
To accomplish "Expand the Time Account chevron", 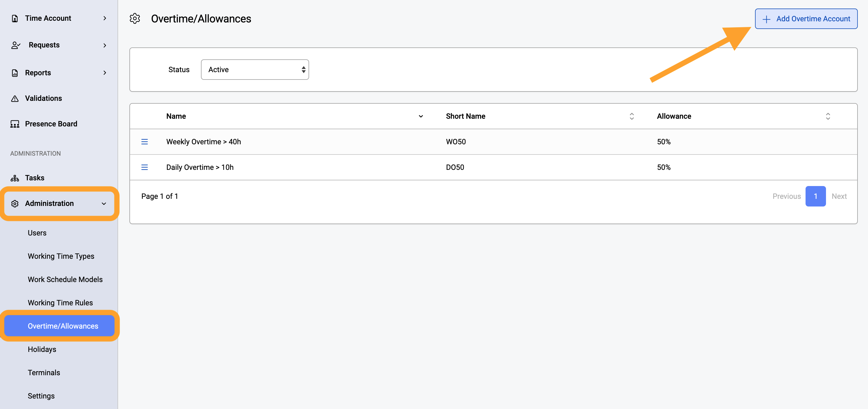I will (105, 18).
